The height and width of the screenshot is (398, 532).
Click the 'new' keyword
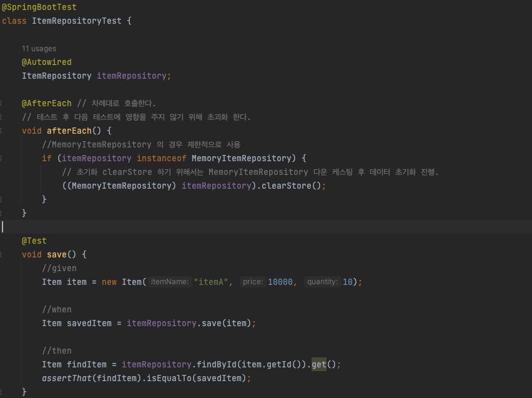pyautogui.click(x=109, y=282)
